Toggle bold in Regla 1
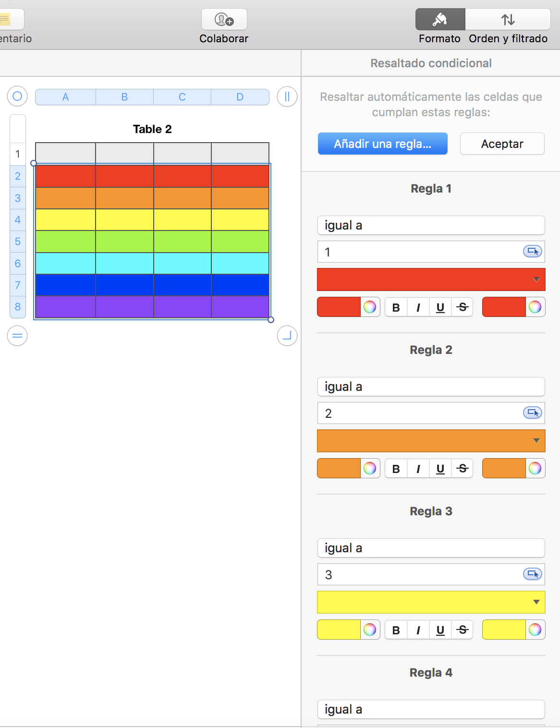This screenshot has width=560, height=728. (396, 307)
